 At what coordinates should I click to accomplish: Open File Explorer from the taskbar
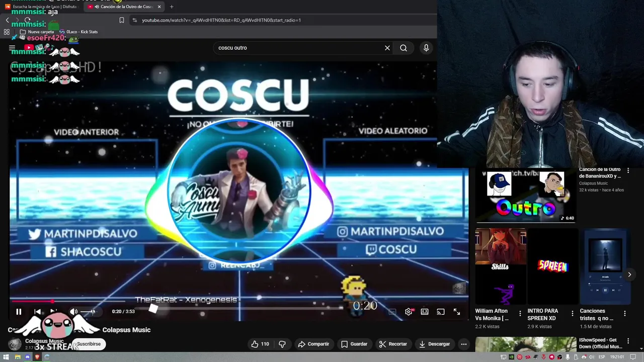[x=18, y=357]
